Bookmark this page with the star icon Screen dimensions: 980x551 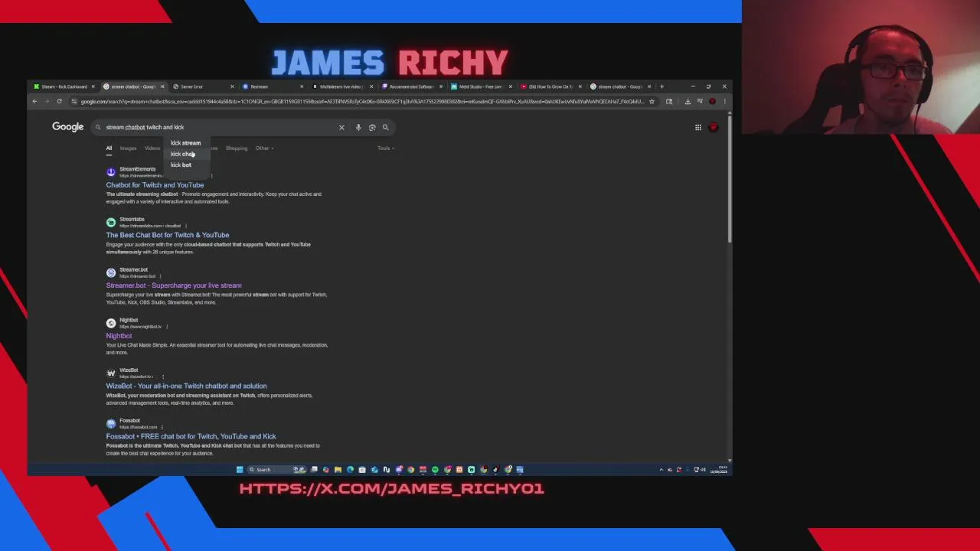pos(652,101)
